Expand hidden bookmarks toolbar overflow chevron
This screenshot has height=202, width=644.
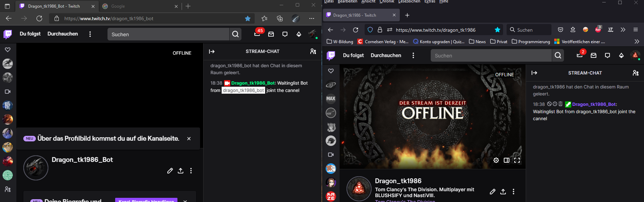(x=637, y=41)
